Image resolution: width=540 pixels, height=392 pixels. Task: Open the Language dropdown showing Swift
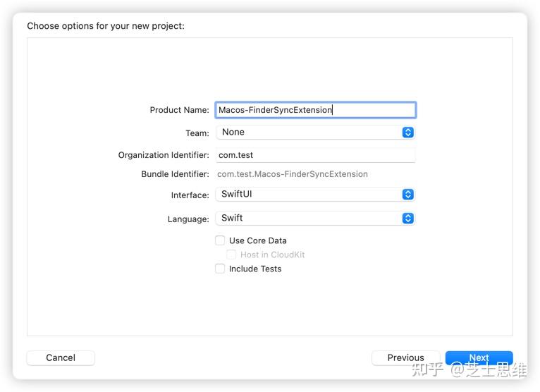tap(315, 218)
